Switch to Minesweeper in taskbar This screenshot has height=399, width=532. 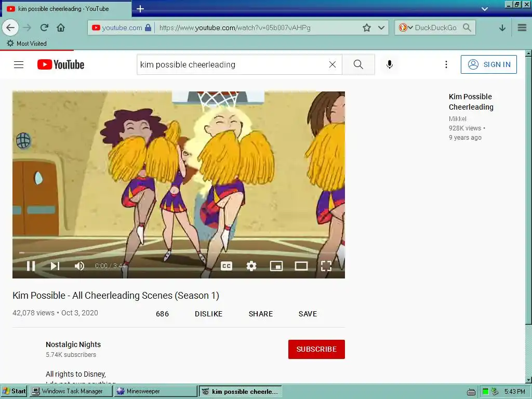[x=155, y=391]
